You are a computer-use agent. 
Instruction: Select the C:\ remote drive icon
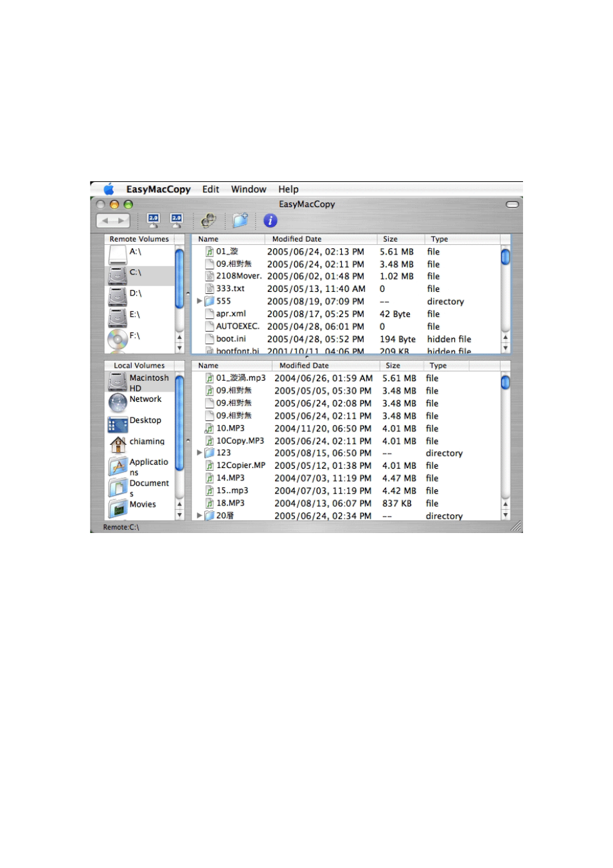(118, 275)
